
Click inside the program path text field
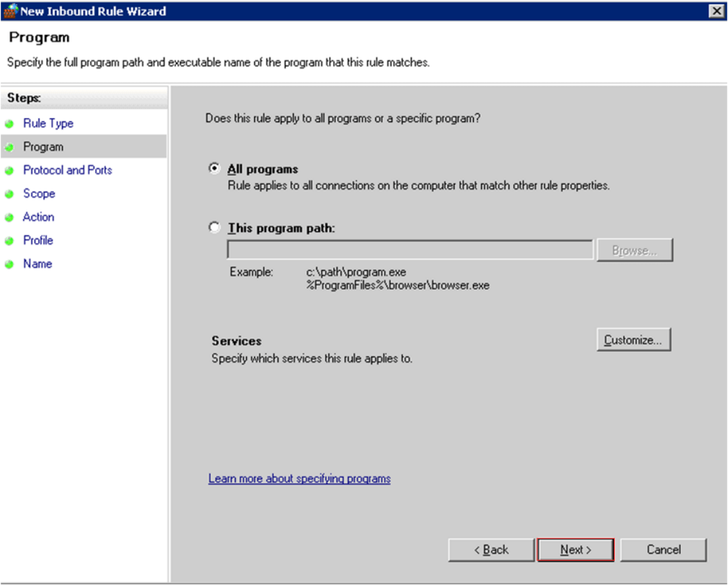[x=409, y=249]
